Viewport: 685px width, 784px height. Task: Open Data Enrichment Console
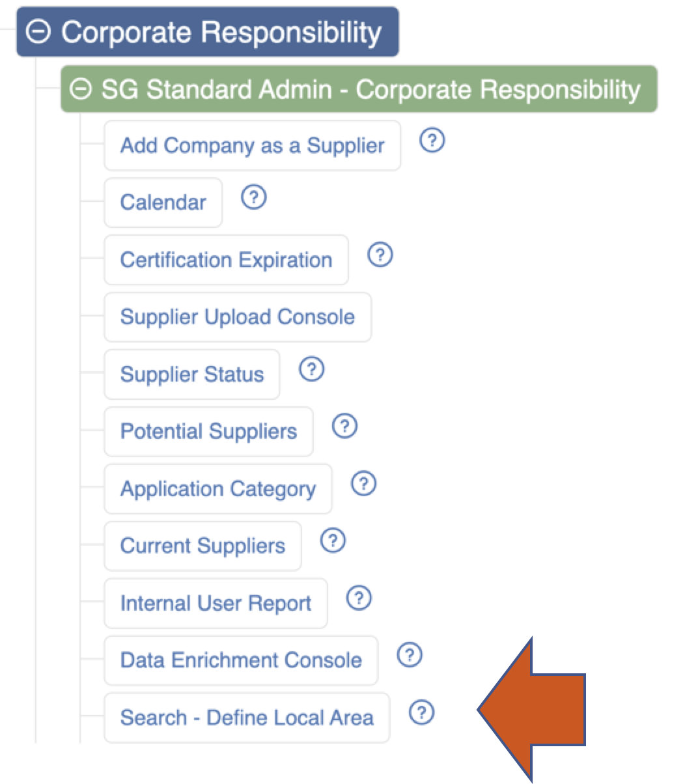coord(241,660)
